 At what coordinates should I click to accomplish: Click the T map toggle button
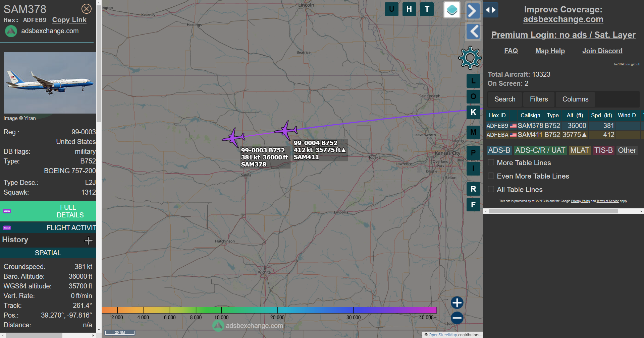point(427,9)
